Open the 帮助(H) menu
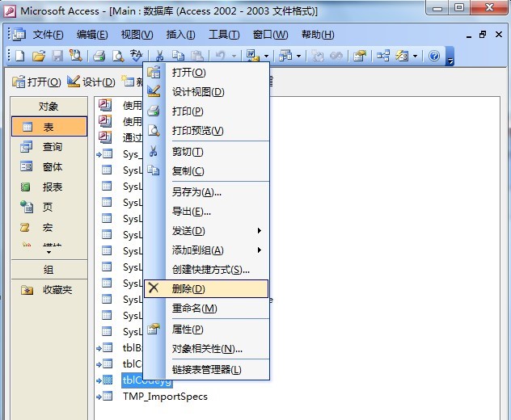Viewport: 511px width, 420px height. pos(318,35)
